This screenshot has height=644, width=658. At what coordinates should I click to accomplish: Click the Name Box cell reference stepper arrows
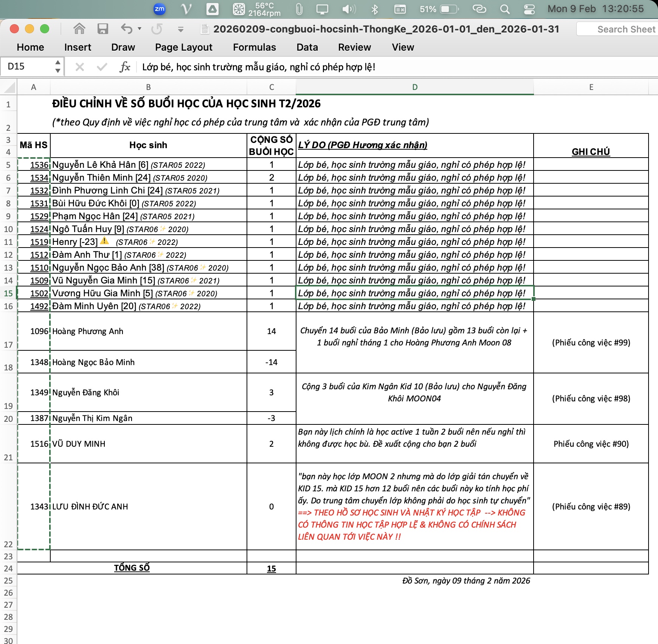(57, 67)
